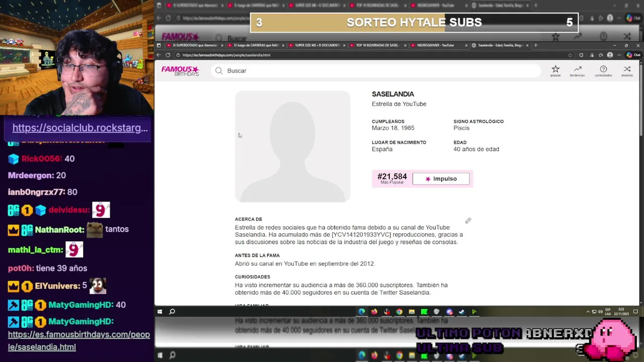This screenshot has width=644, height=362.
Task: Click the SASELANDIA profile heading
Action: [x=393, y=94]
